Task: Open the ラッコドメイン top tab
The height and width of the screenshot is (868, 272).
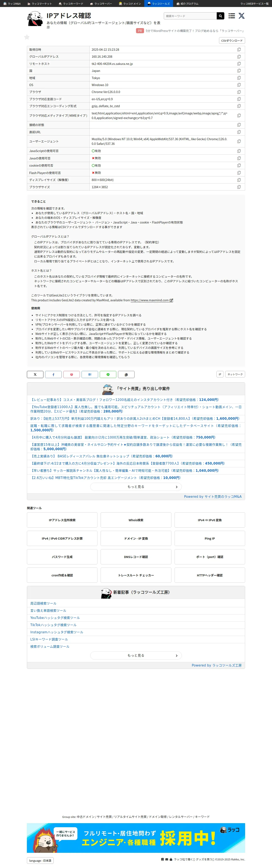Action: pos(130,3)
